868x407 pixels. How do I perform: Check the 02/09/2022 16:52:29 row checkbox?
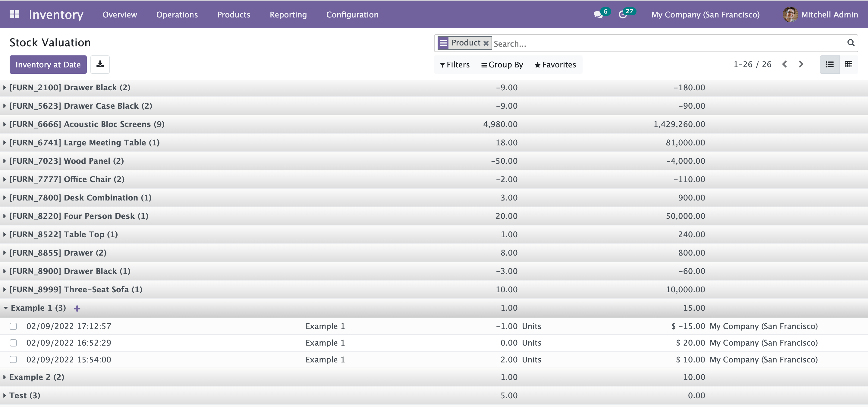[x=13, y=343]
